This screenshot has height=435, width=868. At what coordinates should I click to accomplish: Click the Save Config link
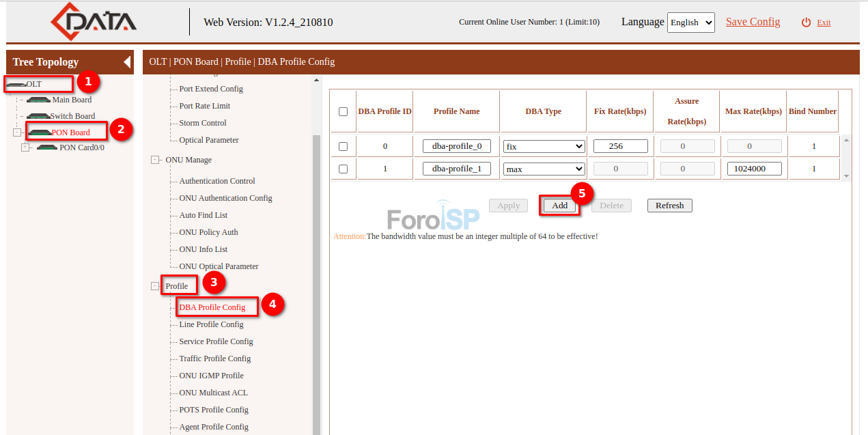pos(753,21)
